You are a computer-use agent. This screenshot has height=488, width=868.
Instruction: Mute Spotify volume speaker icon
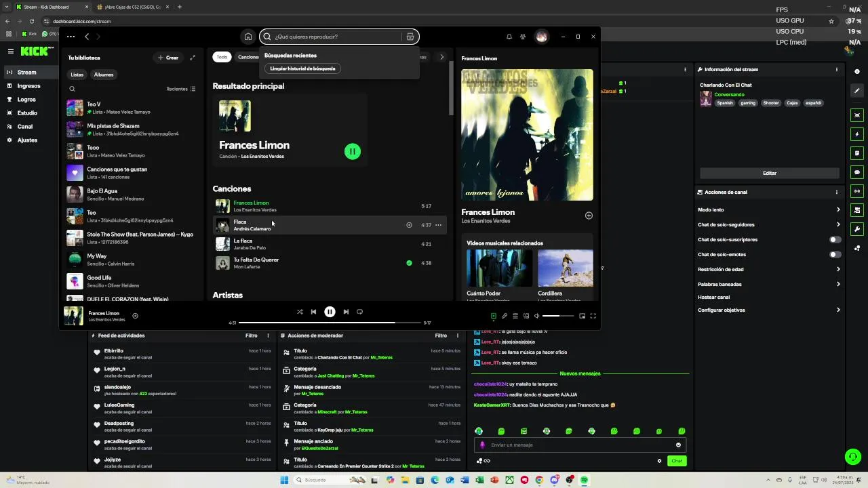coord(537,316)
